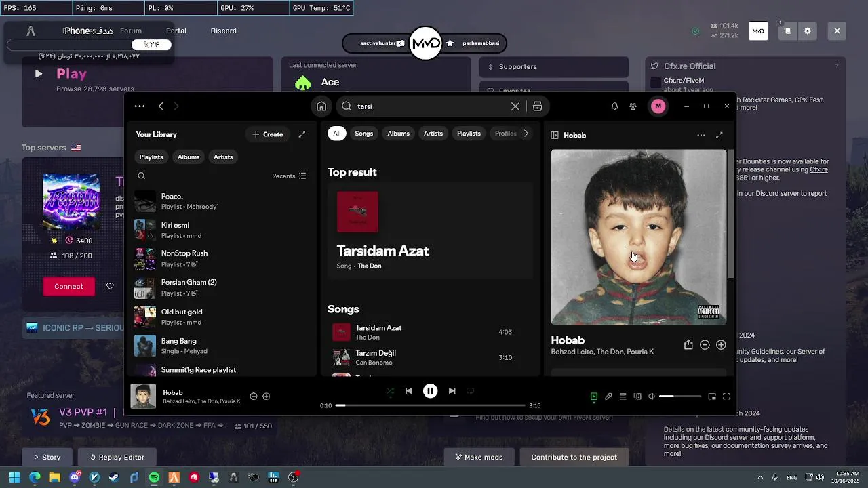Open Spotify from Windows taskbar

click(154, 477)
